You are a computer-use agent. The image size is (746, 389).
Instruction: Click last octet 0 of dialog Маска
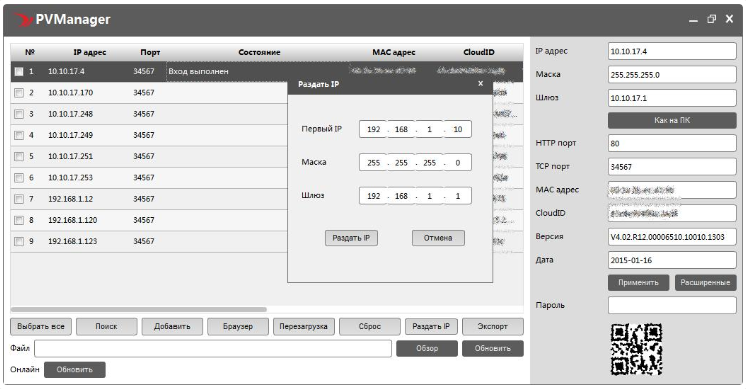click(x=458, y=163)
